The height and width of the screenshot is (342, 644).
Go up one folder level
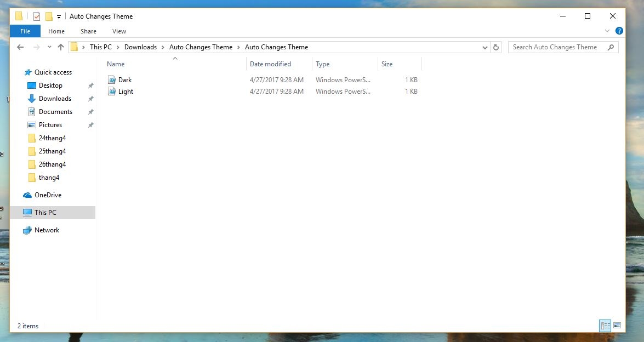tap(61, 47)
